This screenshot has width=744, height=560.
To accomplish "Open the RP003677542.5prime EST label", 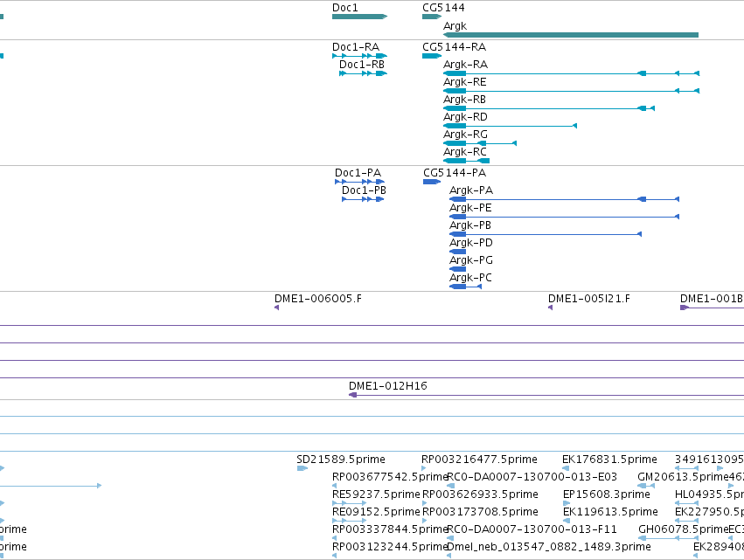I will [x=390, y=477].
